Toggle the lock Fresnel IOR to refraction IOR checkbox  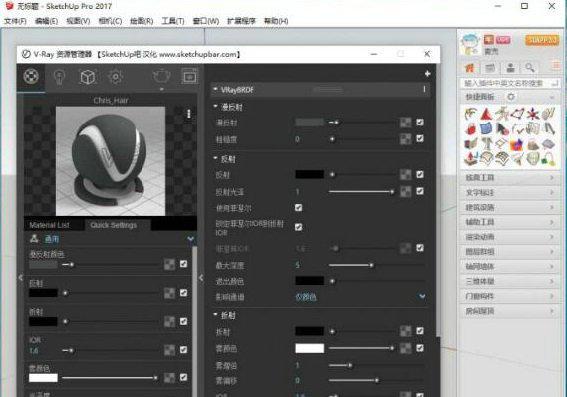(298, 227)
